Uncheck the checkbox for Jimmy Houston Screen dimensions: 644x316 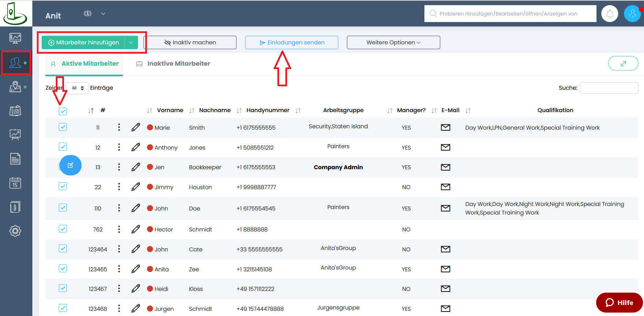click(63, 186)
